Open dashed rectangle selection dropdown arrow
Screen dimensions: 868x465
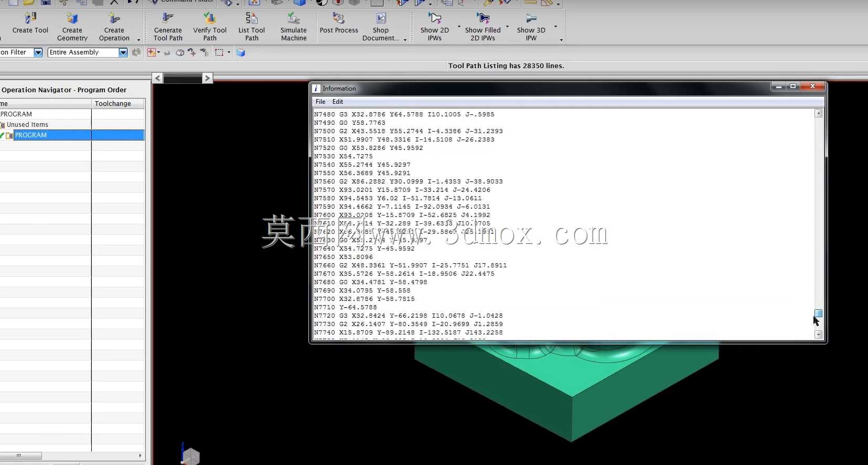pyautogui.click(x=229, y=52)
